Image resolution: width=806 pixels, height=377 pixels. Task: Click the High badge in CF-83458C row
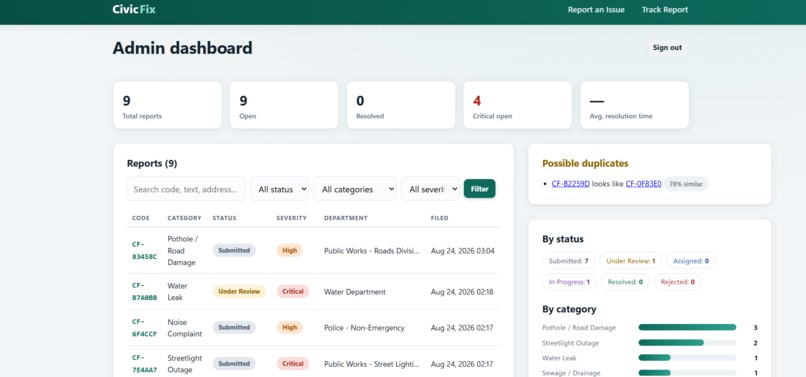(x=289, y=250)
